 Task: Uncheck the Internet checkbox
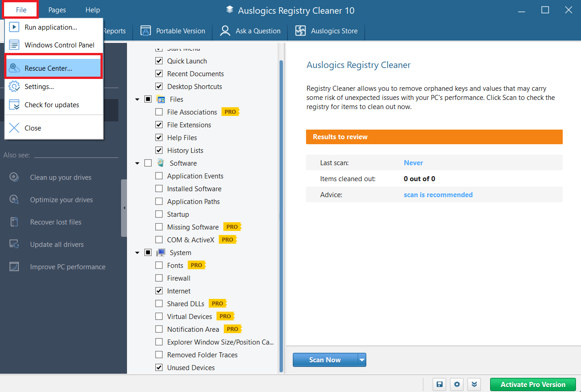[x=159, y=291]
